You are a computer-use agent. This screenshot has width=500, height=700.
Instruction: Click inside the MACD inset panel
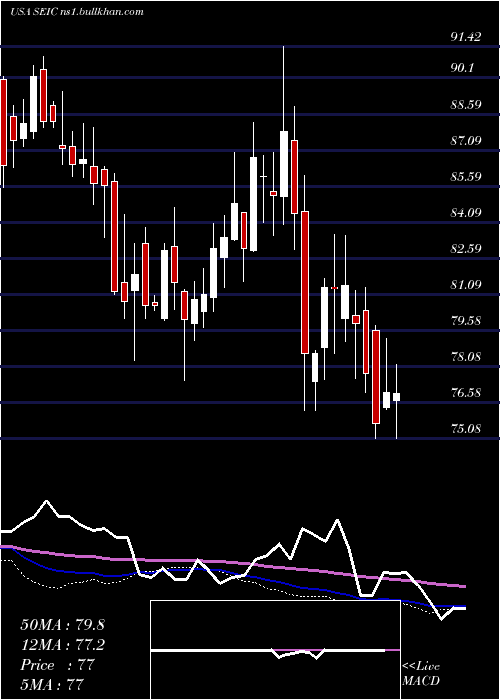point(275,650)
